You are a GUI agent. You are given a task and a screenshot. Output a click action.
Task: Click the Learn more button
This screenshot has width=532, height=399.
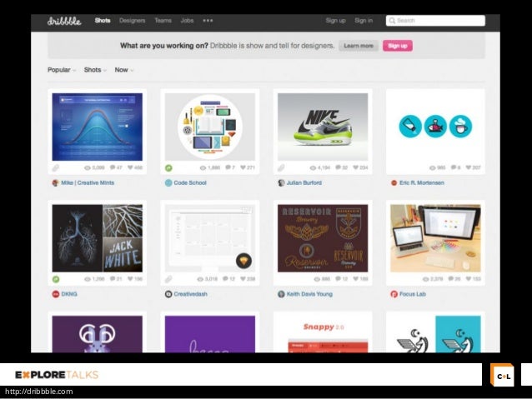pyautogui.click(x=359, y=46)
